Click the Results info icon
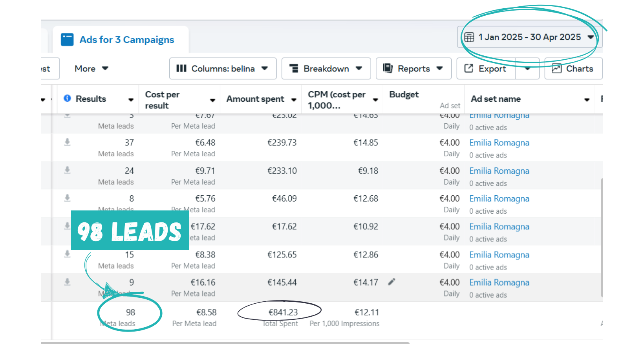Viewport: 644px width, 363px height. (x=68, y=98)
